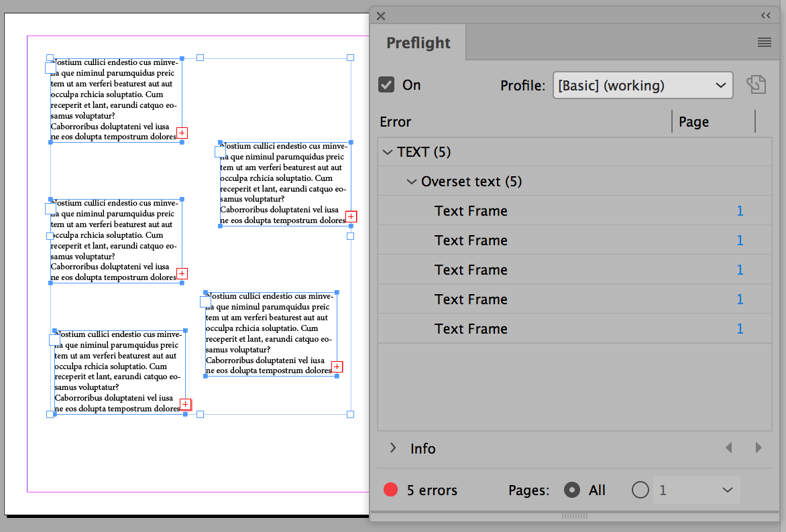Click the overset plus icon on bottom-left text frame
This screenshot has width=786, height=532.
click(185, 404)
